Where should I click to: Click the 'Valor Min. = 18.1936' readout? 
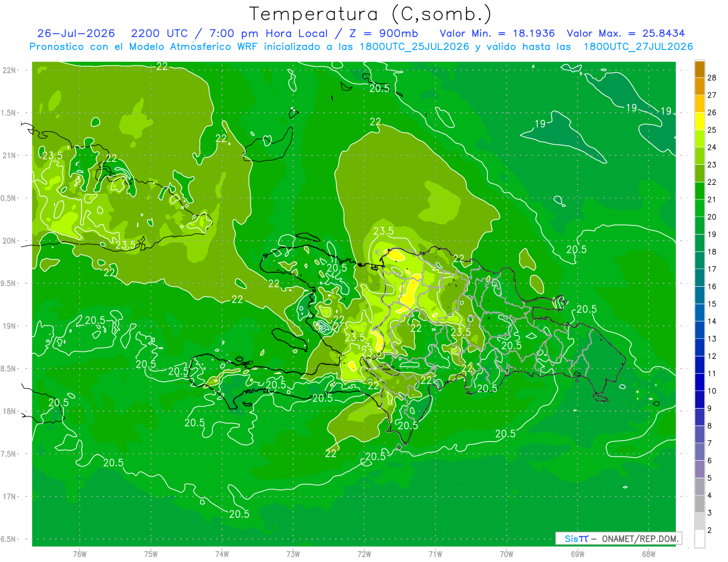497,33
